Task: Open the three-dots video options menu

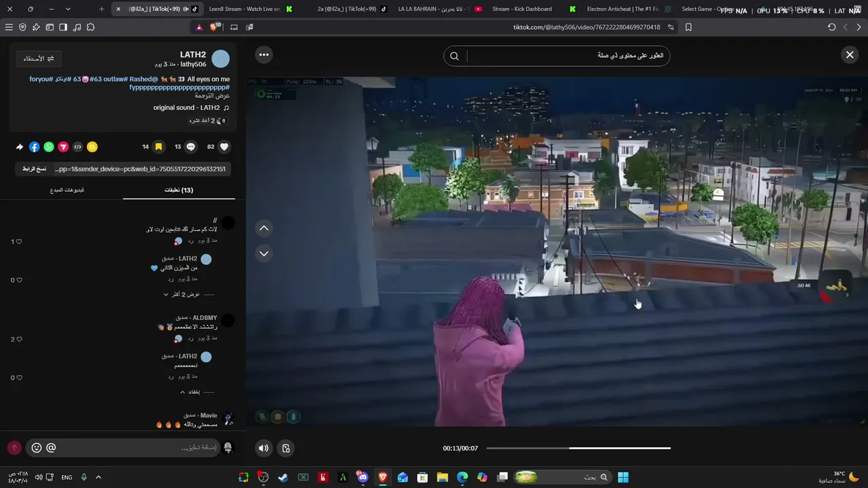Action: point(264,55)
